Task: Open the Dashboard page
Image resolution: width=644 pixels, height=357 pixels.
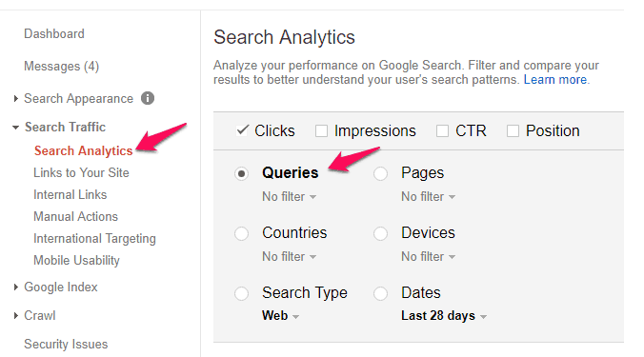Action: (x=54, y=33)
